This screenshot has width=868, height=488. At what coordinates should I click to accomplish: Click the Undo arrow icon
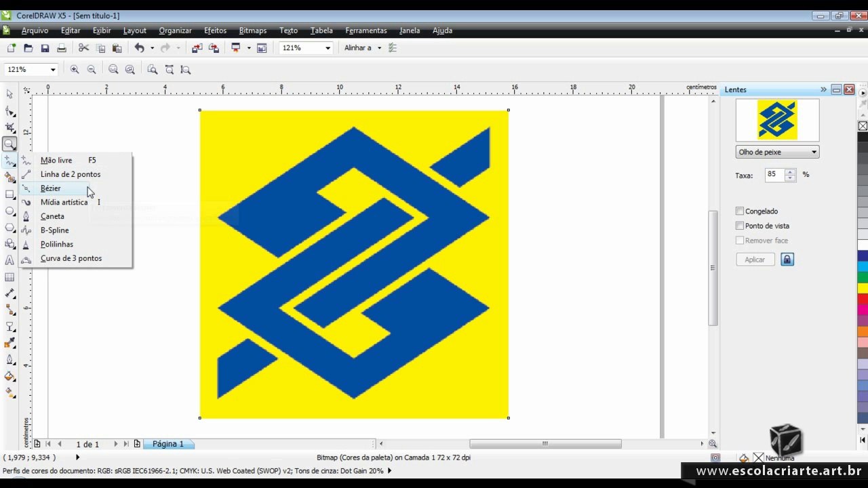click(140, 48)
